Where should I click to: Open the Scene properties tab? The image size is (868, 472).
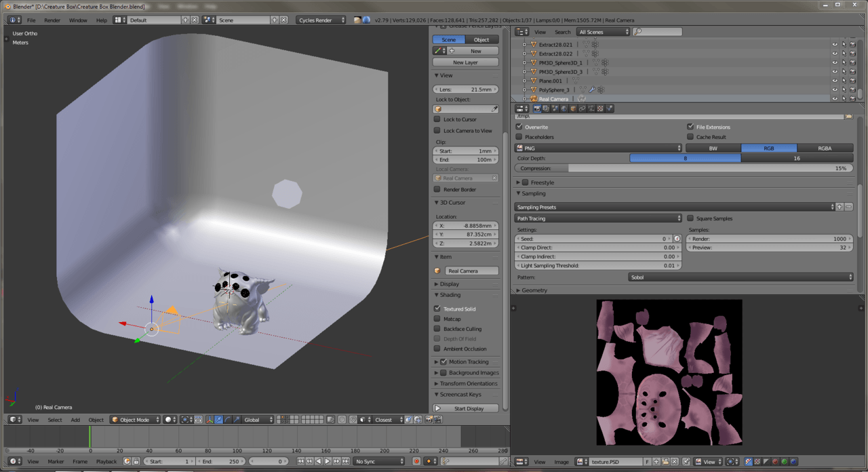click(555, 109)
